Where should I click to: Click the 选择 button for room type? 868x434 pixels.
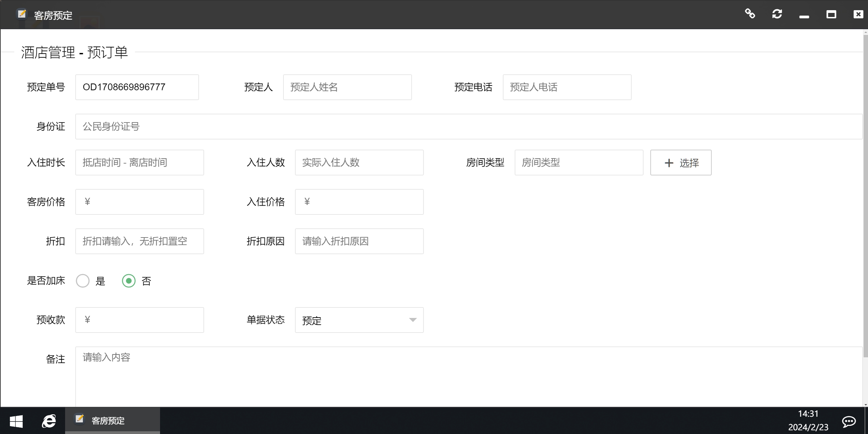coord(681,163)
